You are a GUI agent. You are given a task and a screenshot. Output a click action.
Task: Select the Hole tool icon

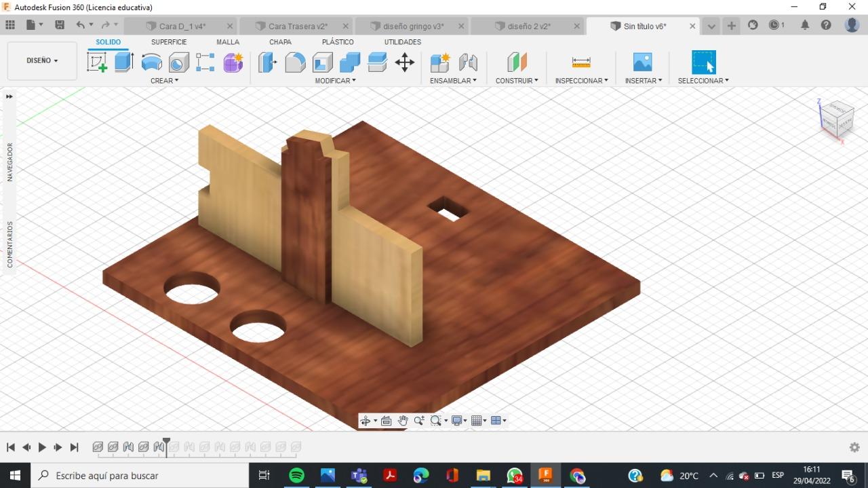click(178, 63)
